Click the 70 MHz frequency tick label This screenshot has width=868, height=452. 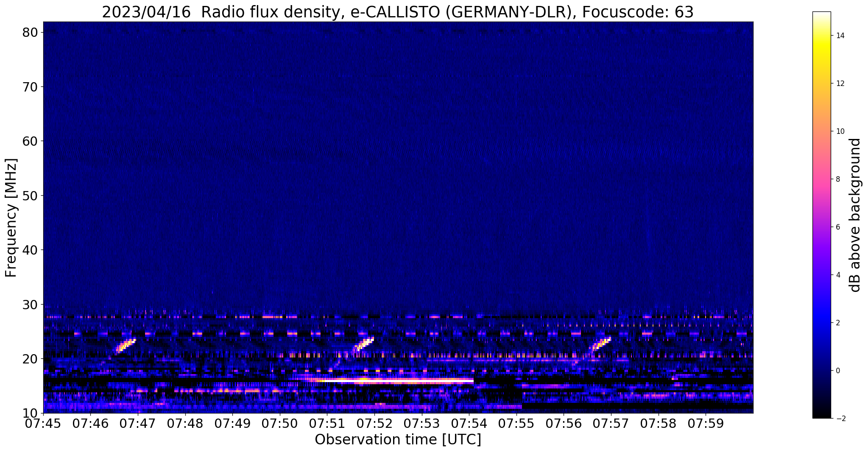pos(31,87)
